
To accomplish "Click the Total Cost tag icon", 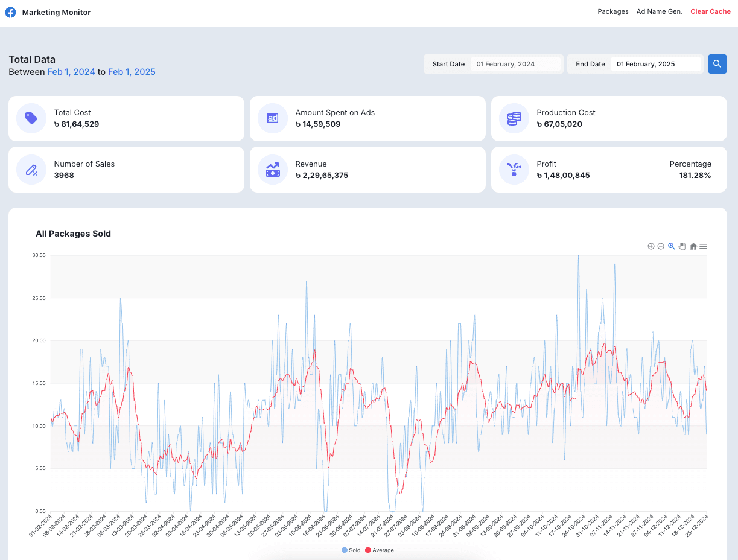I will pos(31,118).
